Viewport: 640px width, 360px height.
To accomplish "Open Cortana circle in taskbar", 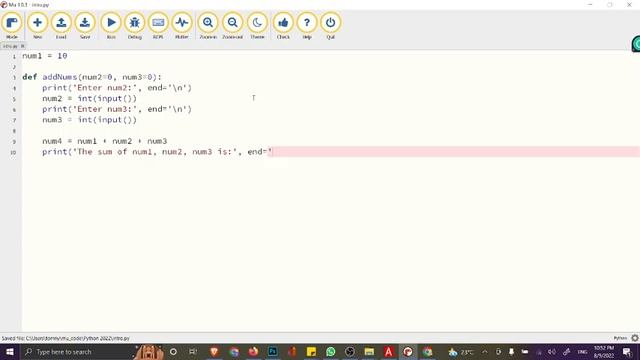I will point(173,351).
